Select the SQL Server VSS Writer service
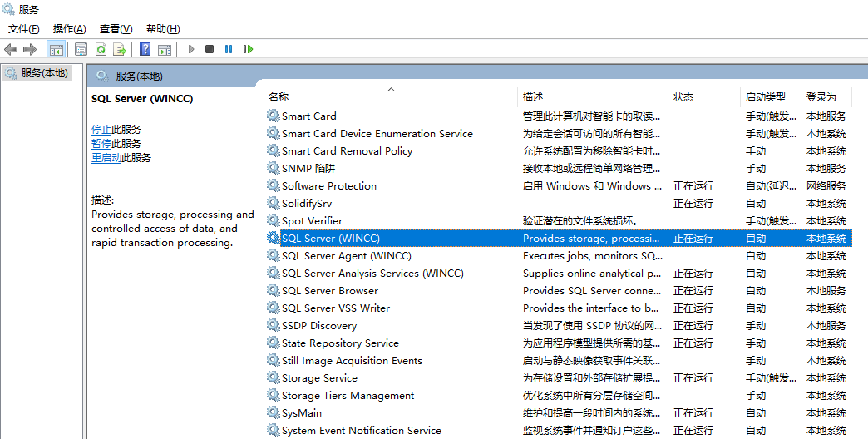The width and height of the screenshot is (868, 439). pyautogui.click(x=559, y=308)
